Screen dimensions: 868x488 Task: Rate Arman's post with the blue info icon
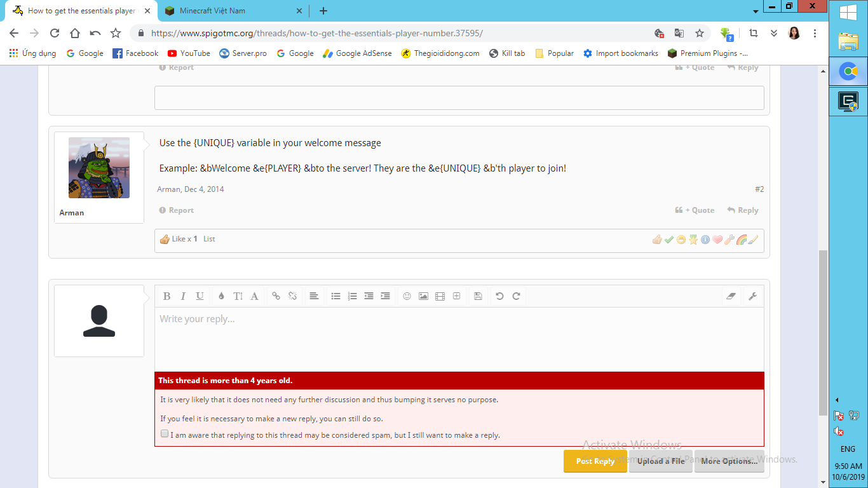pyautogui.click(x=705, y=240)
